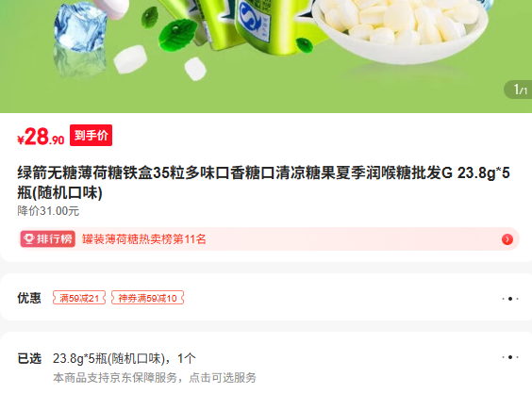Tap the 已选 section label
532x393 pixels.
[29, 358]
